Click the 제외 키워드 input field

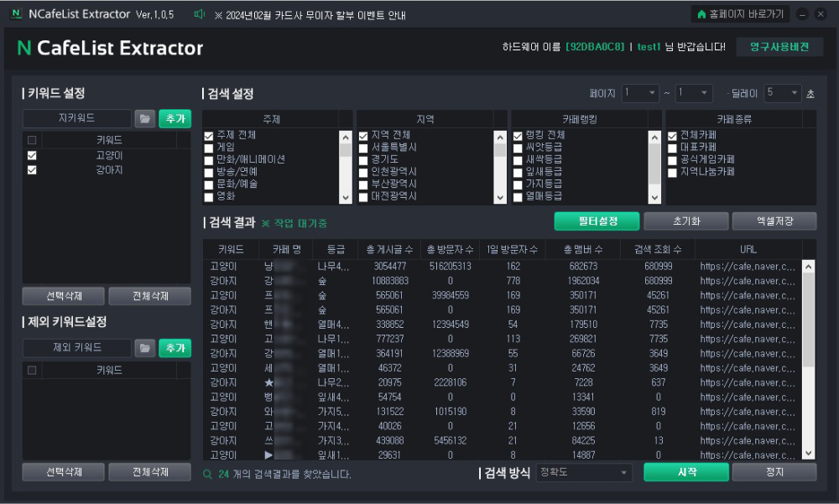point(77,348)
